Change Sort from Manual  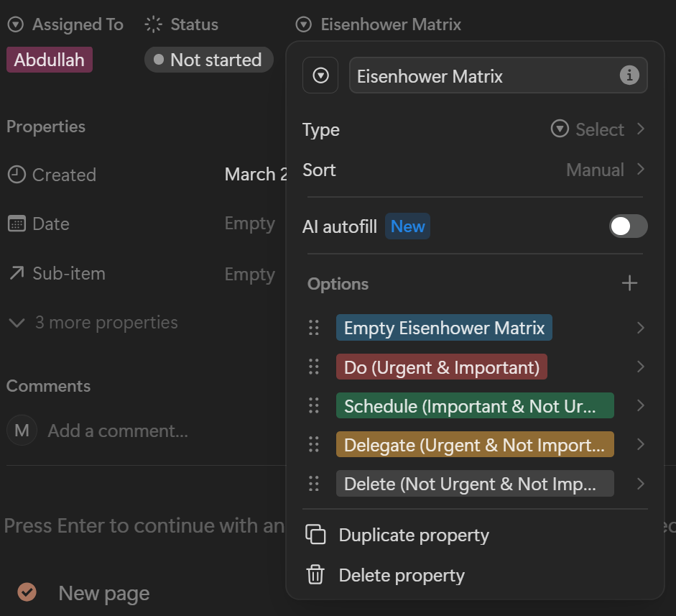tap(606, 170)
